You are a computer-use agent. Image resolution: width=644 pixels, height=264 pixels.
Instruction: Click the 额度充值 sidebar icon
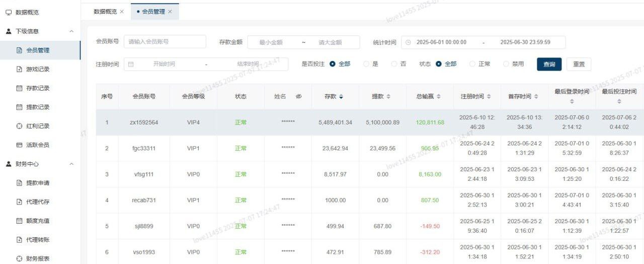(x=20, y=221)
